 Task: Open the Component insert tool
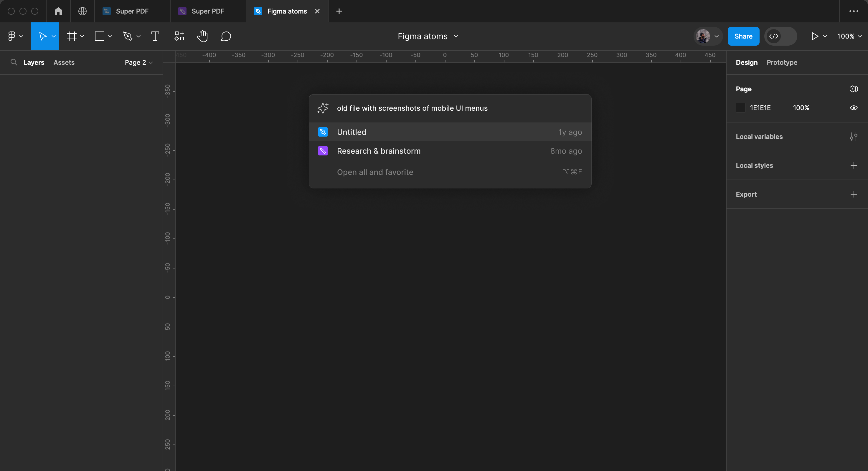tap(179, 36)
